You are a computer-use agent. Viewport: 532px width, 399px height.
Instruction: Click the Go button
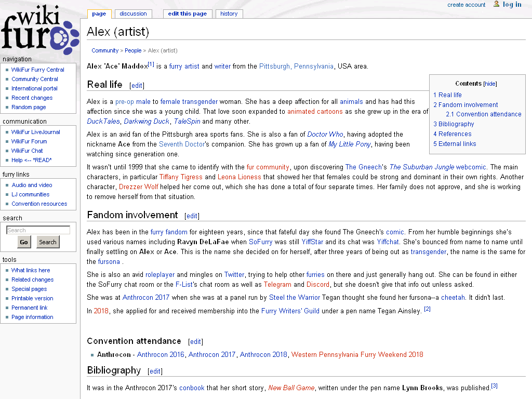(x=24, y=242)
